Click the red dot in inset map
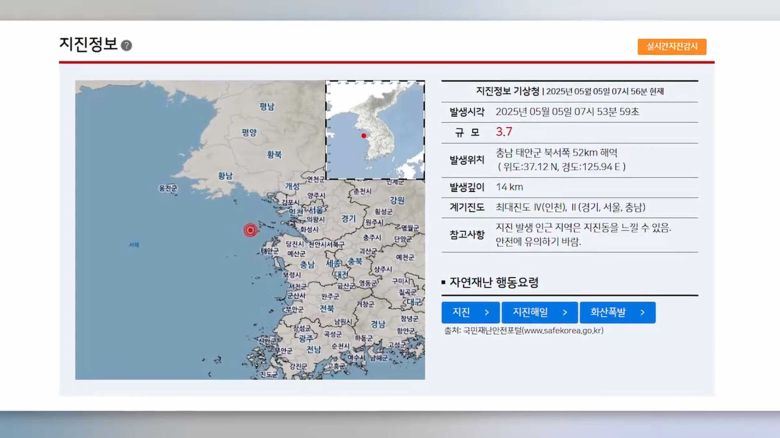Screen dimensions: 780x438 click(x=363, y=135)
